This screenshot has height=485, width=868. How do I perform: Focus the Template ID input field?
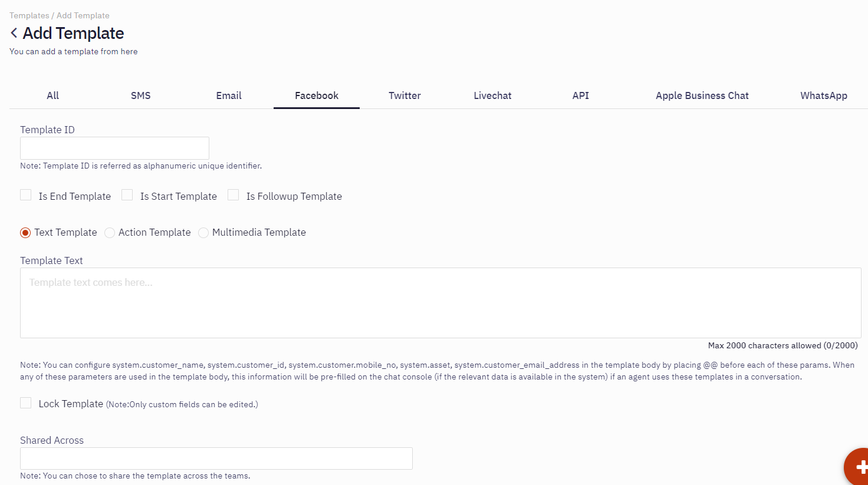114,148
